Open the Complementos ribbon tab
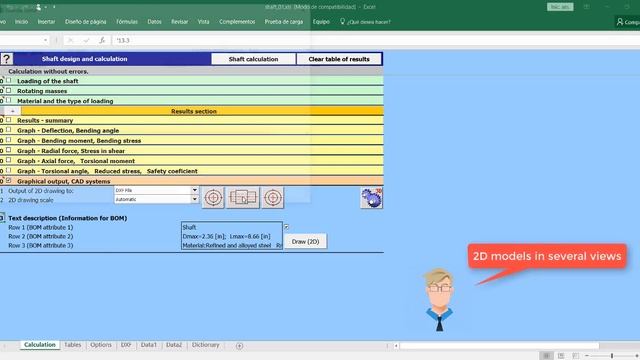640x360 pixels. pos(237,22)
